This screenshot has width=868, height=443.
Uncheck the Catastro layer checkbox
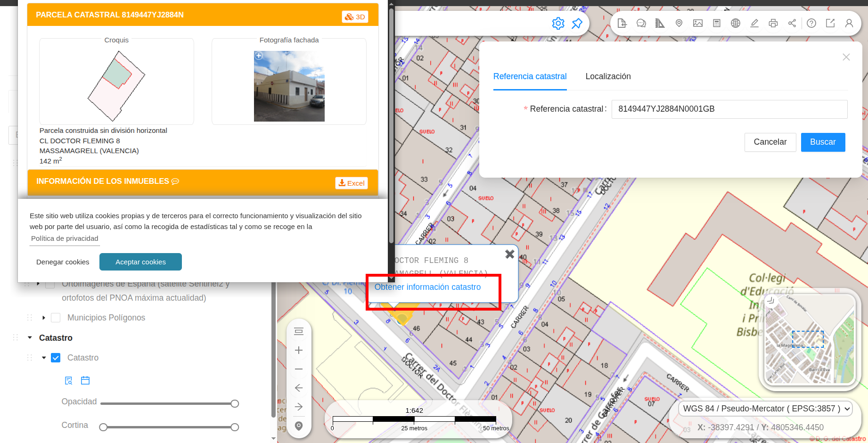(x=56, y=358)
